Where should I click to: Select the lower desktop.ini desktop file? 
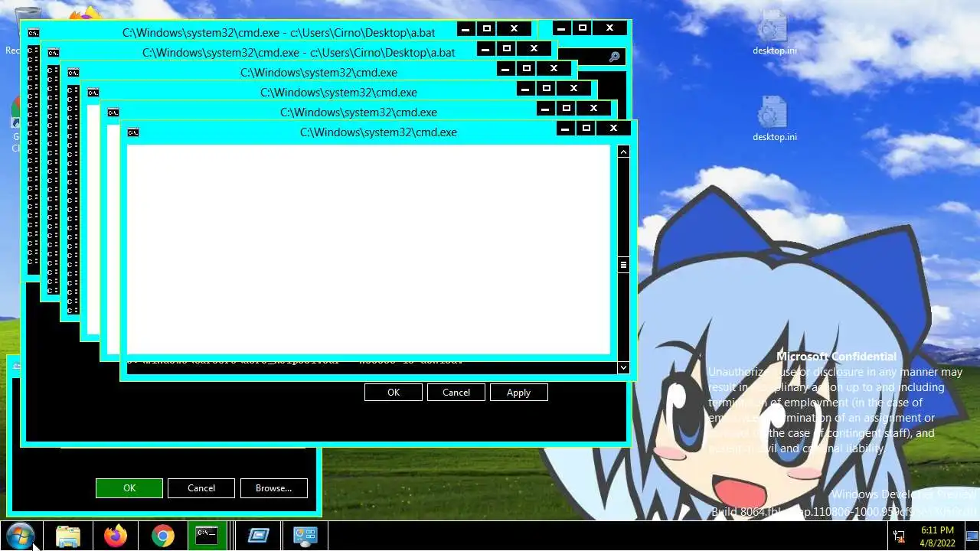pyautogui.click(x=774, y=119)
